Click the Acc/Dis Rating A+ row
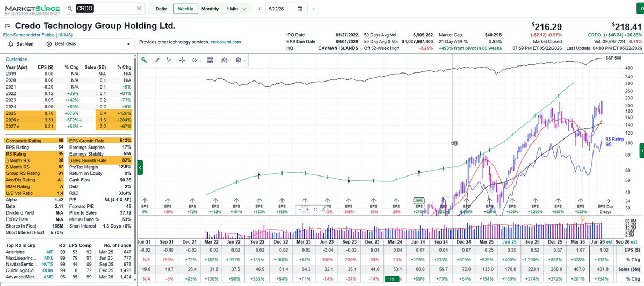Screen dimensions: 644x286 pyautogui.click(x=34, y=180)
